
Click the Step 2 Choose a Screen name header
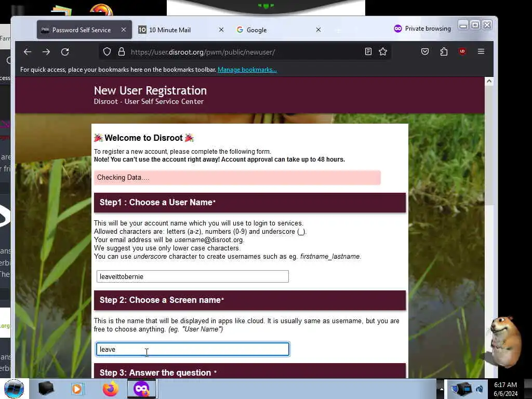(250, 300)
